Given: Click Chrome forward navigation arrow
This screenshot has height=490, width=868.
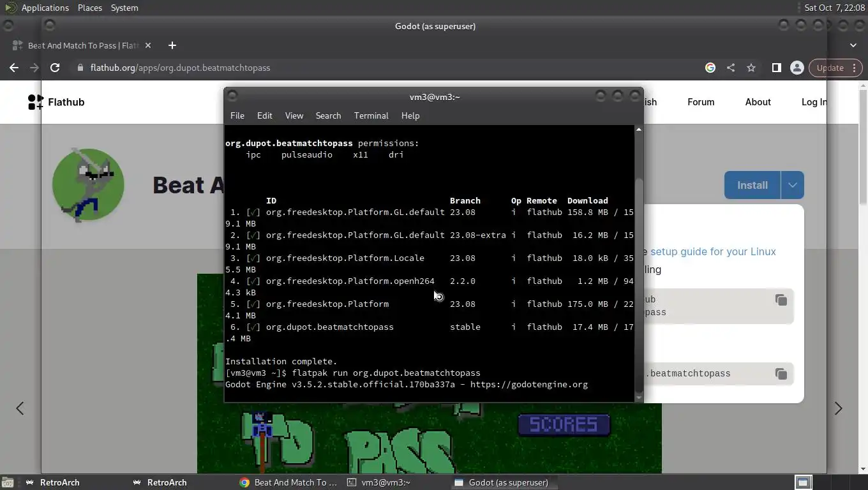Looking at the screenshot, I should click(x=34, y=68).
